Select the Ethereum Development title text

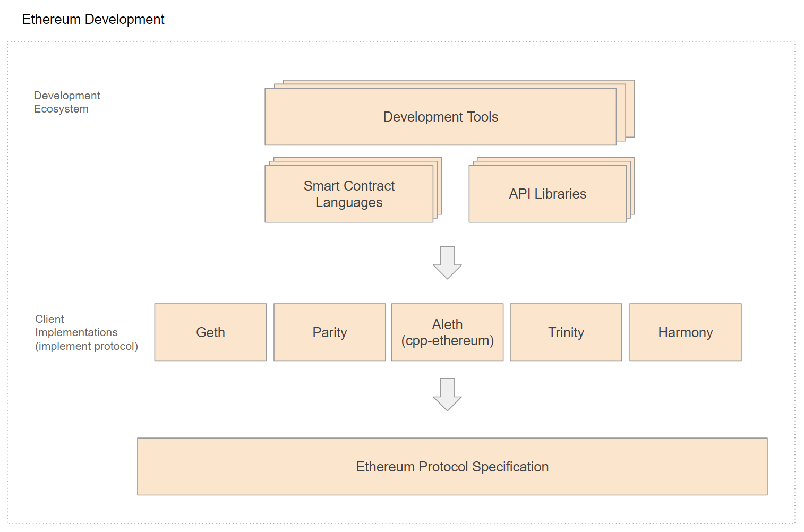(93, 19)
